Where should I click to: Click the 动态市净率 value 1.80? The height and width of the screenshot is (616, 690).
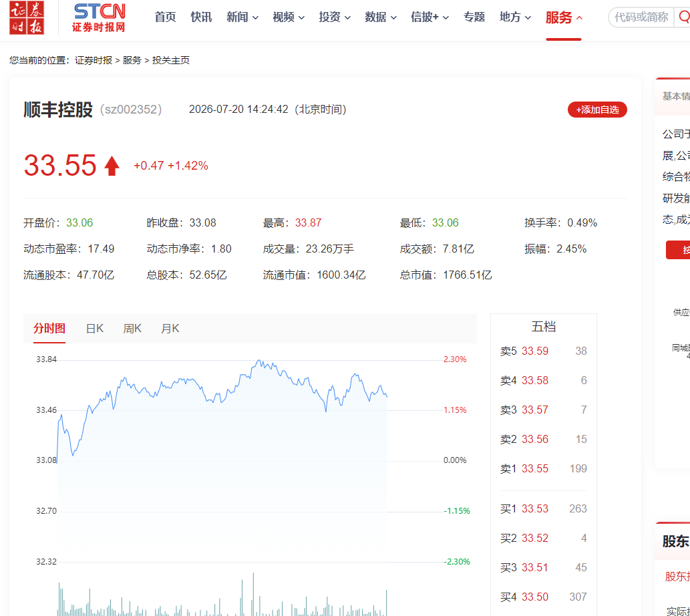click(221, 249)
